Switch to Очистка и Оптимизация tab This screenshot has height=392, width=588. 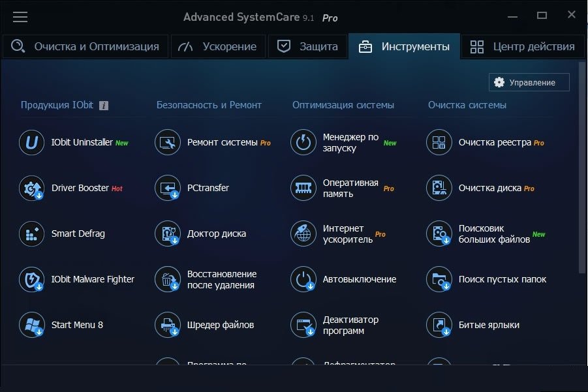(x=85, y=46)
